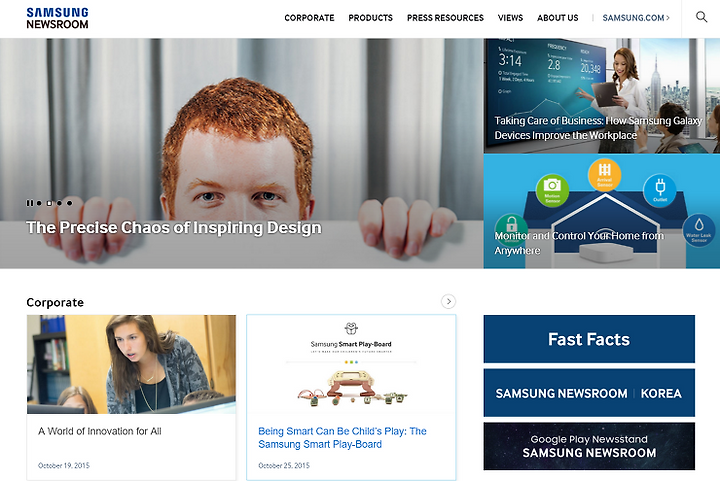Open the search magnifier icon
Screen dimensions: 720x481
click(x=701, y=17)
